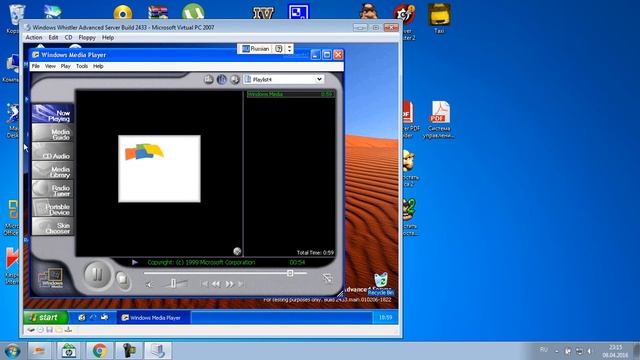
Task: Click Windows Media Player taskbar button
Action: click(153, 318)
